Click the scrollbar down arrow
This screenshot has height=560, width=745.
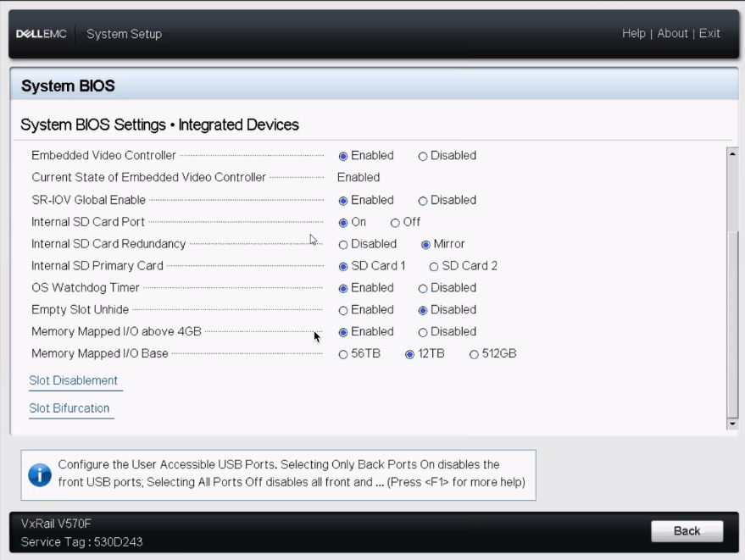point(732,424)
